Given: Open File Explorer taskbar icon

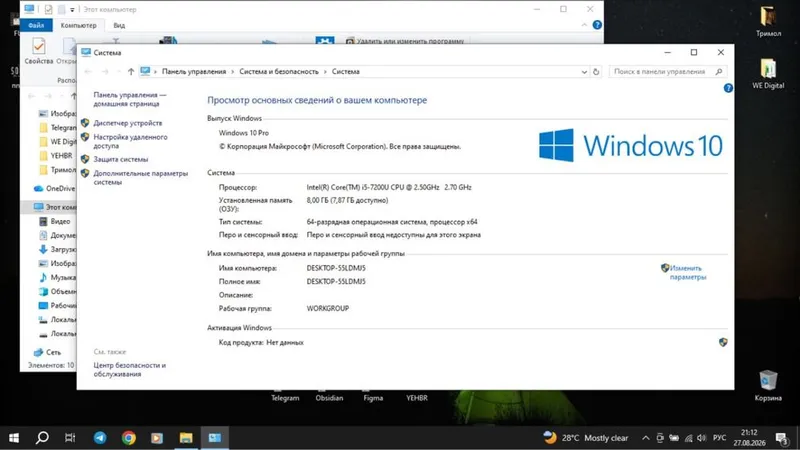Looking at the screenshot, I should coord(186,438).
